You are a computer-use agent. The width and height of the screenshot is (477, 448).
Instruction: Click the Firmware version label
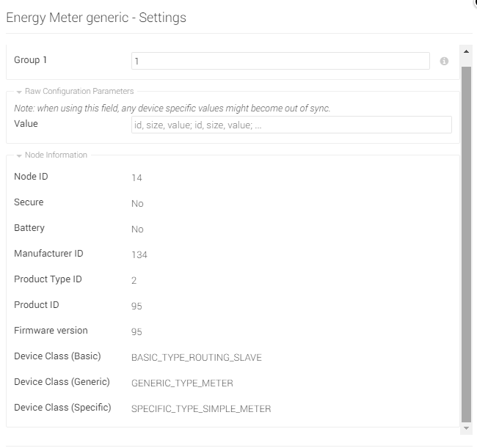click(x=51, y=331)
